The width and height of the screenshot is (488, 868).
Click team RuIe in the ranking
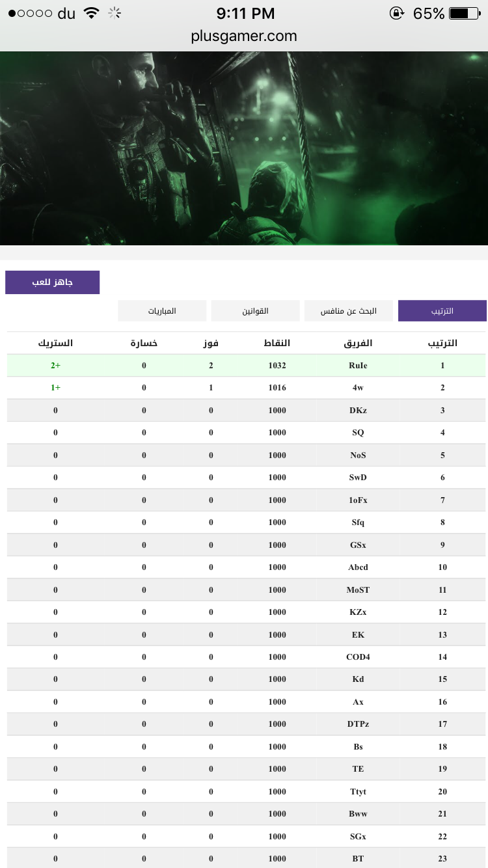click(358, 366)
